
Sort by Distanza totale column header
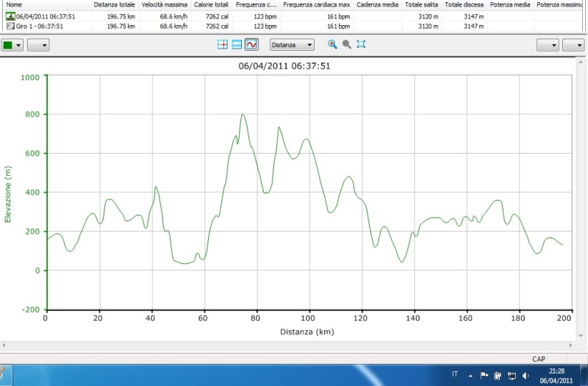coord(114,4)
